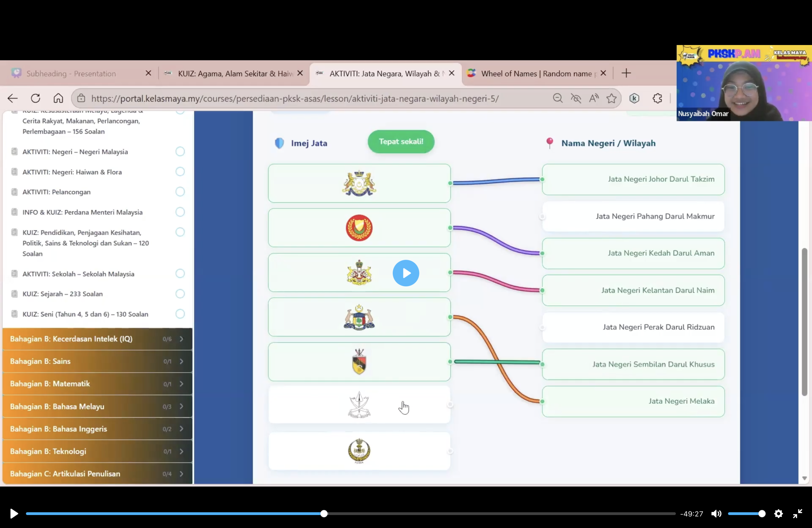View site information lock icon in address bar
Screen dimensions: 812x528
(x=81, y=99)
